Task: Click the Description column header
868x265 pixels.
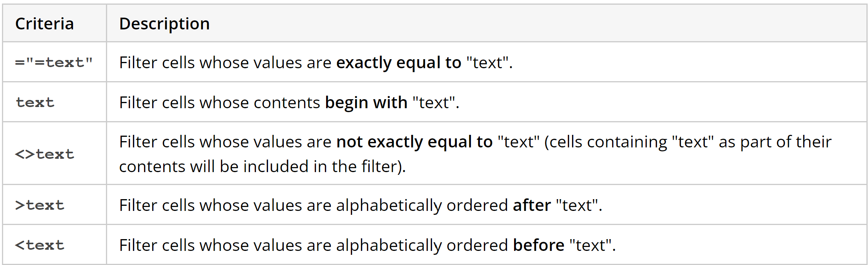Action: click(x=164, y=24)
